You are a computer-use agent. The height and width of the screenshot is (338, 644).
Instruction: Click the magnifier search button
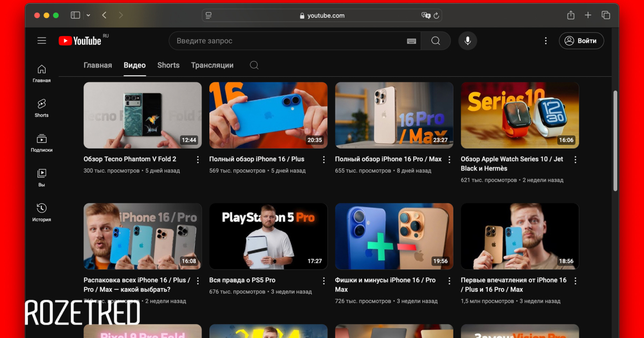pyautogui.click(x=435, y=41)
